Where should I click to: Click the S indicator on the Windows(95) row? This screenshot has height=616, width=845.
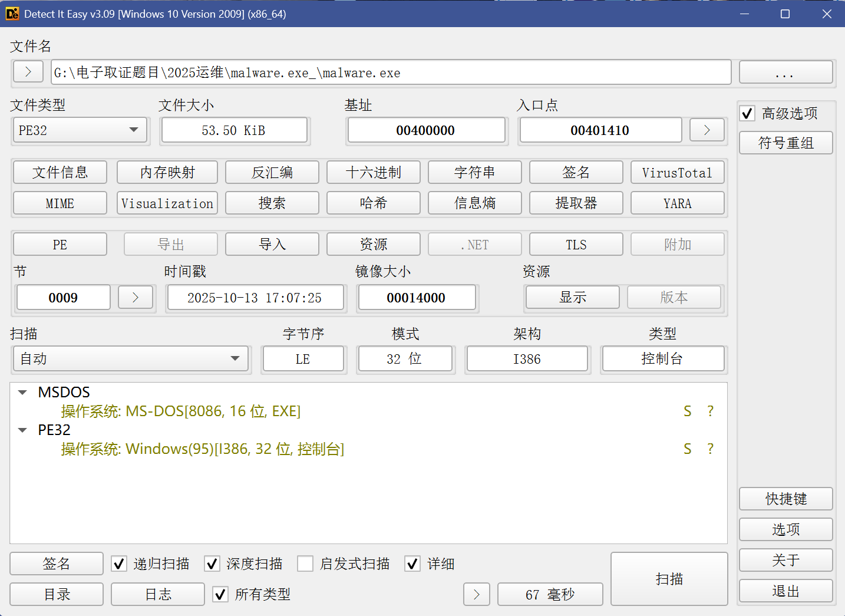[x=687, y=449]
